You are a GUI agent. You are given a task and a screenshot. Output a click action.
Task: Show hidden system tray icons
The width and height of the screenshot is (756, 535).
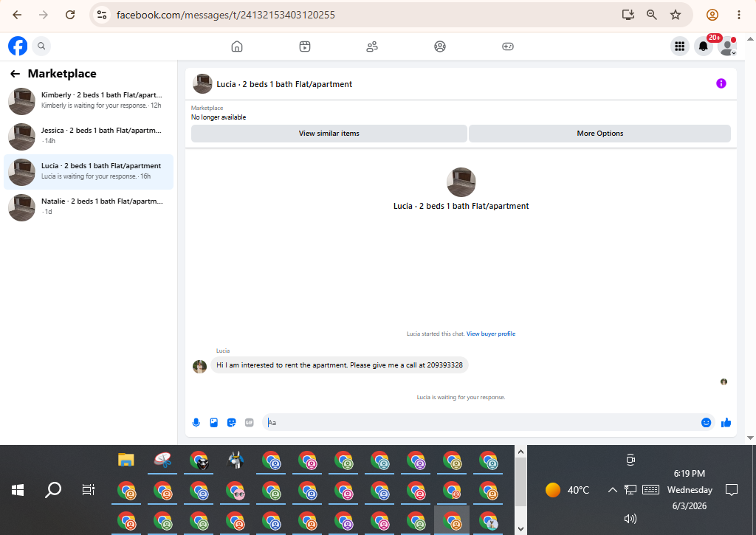612,490
